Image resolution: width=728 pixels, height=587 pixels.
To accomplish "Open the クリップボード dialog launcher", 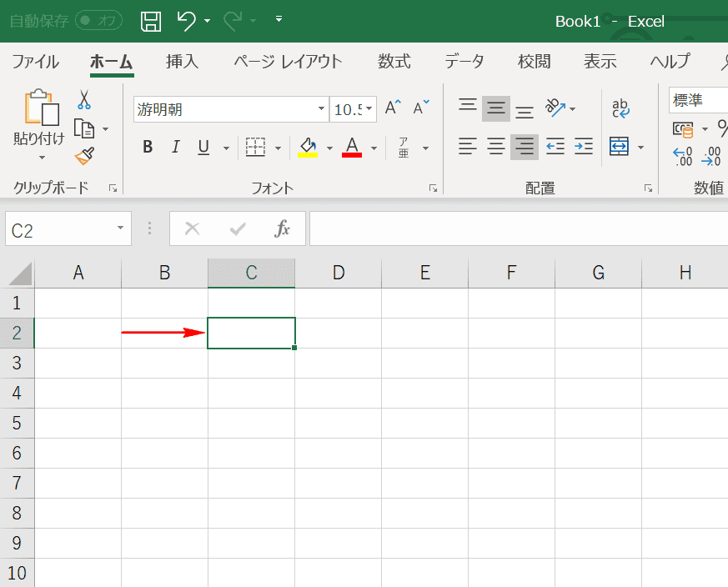I will point(113,188).
